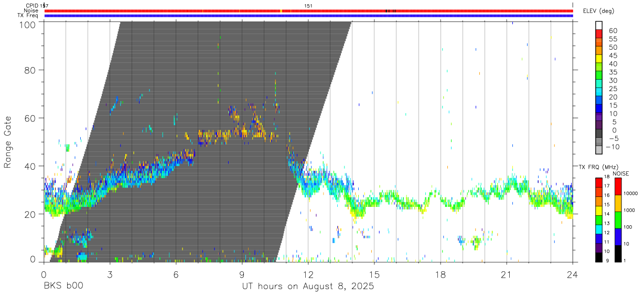Click the Noise row label
Viewport: 644px width, 297px height.
click(x=31, y=10)
